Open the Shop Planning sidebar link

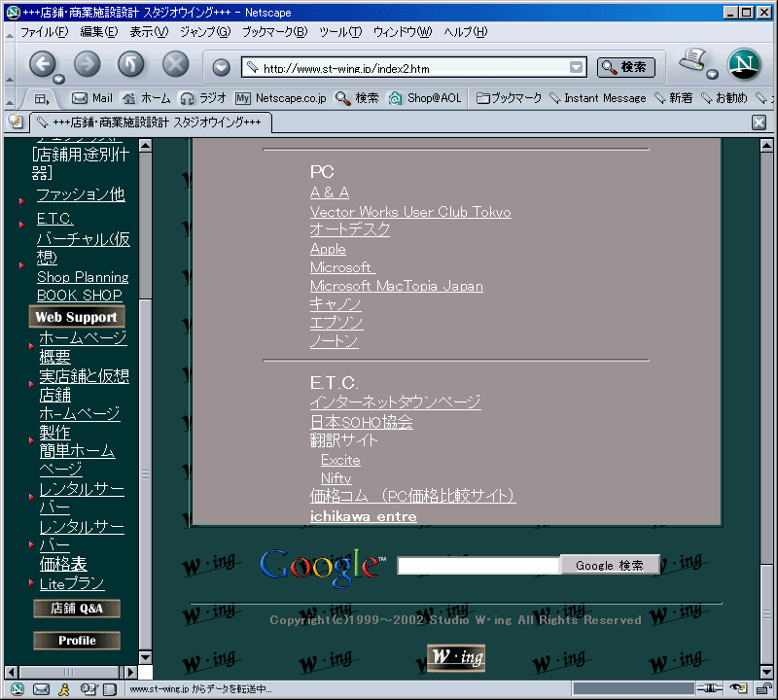[83, 277]
